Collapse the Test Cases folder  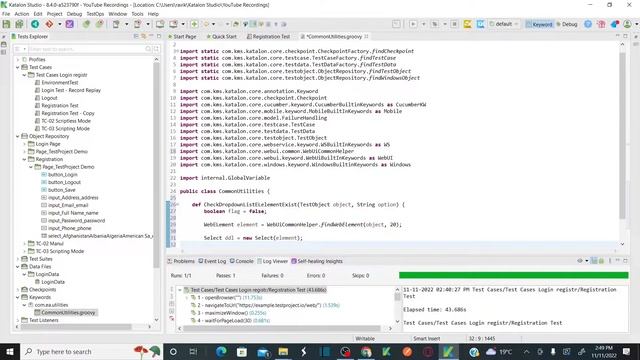pyautogui.click(x=18, y=67)
